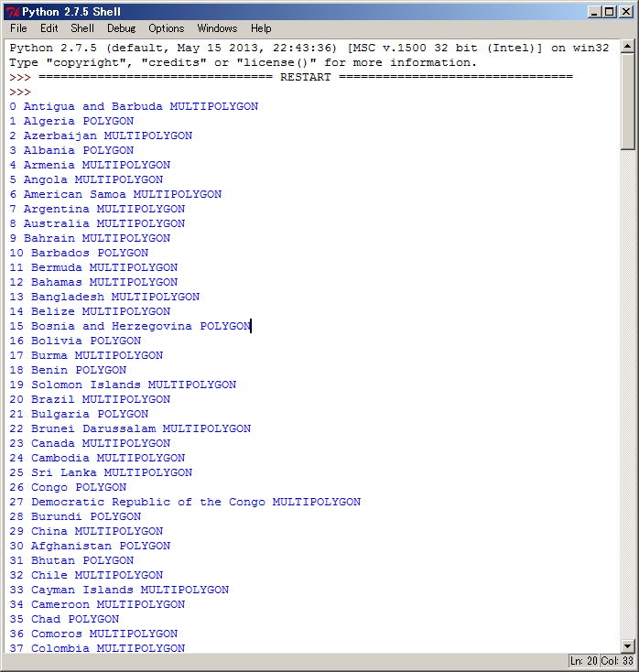Open the Edit menu
Image resolution: width=639 pixels, height=672 pixels.
49,28
